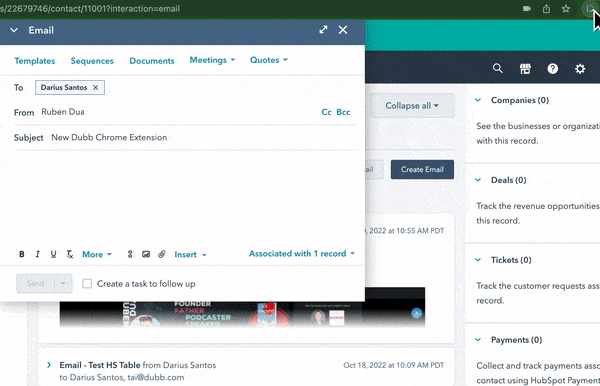Insert an image into the email
The height and width of the screenshot is (386, 600).
click(x=146, y=254)
